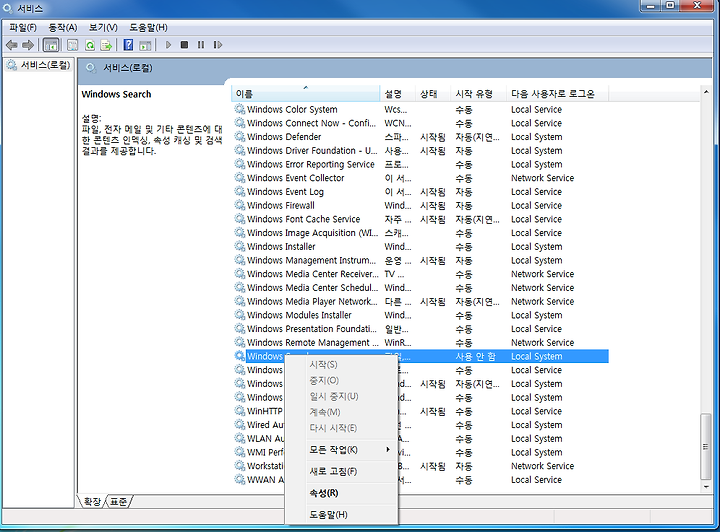Click the Properties sheet toolbar icon

click(73, 45)
